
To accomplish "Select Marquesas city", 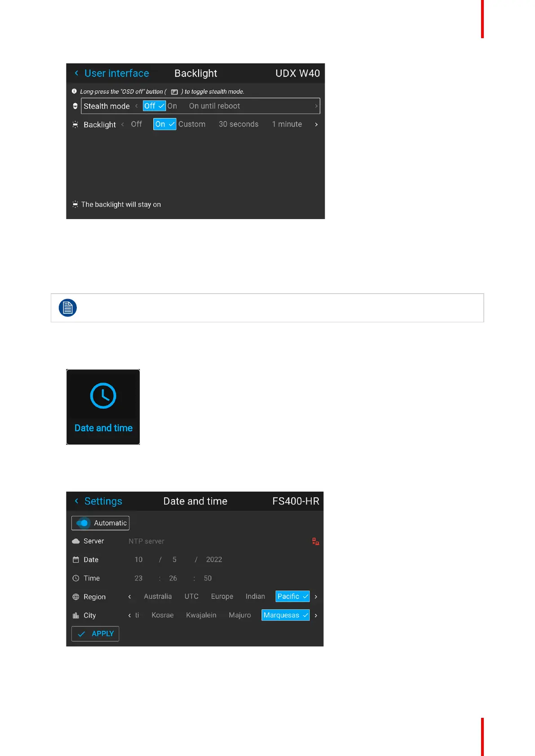I will point(286,615).
